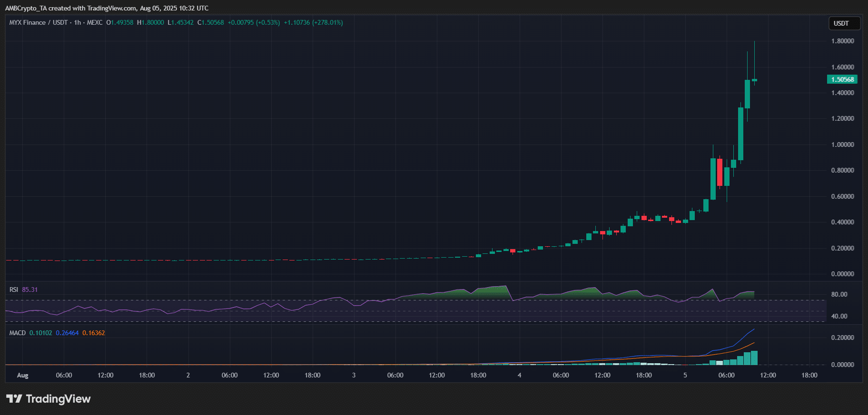Select the MACD indicator label
This screenshot has height=415, width=868.
(x=18, y=333)
